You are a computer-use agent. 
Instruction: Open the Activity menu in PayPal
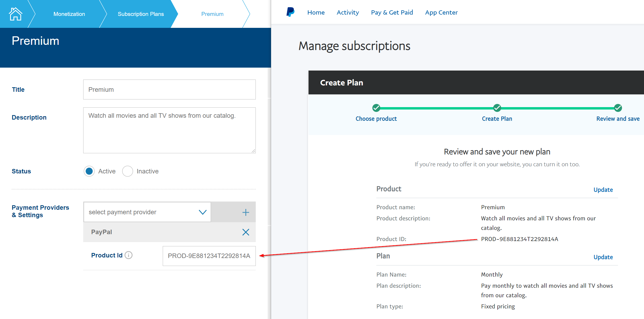click(348, 12)
